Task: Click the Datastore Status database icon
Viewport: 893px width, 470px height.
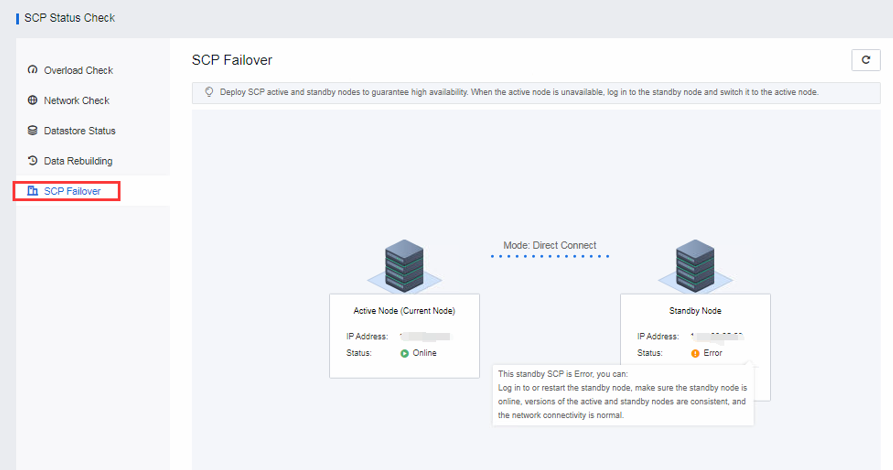Action: [x=32, y=130]
